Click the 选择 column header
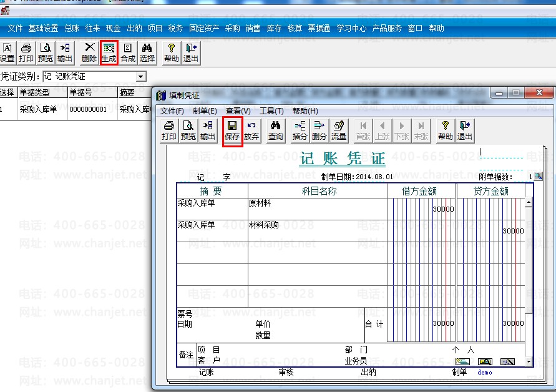 pos(7,92)
